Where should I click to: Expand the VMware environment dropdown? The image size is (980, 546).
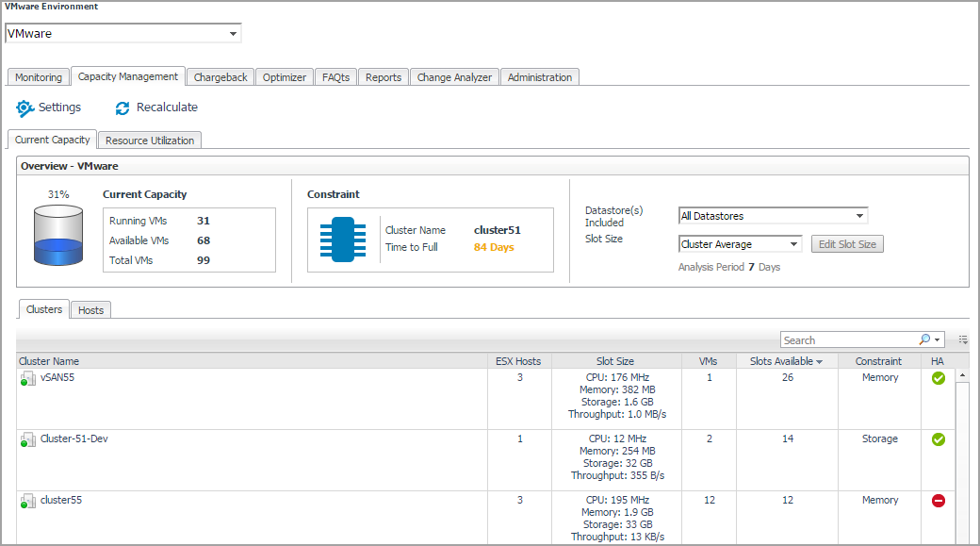pyautogui.click(x=233, y=34)
